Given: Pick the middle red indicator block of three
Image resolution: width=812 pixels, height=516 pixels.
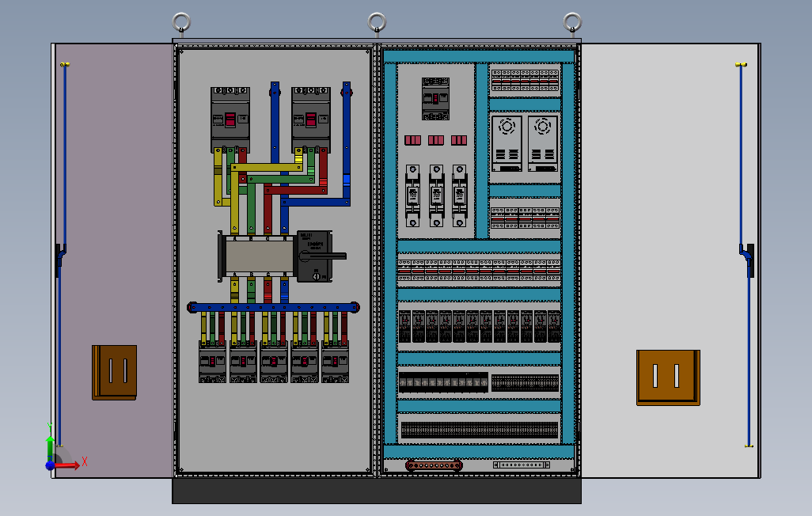Looking at the screenshot, I should (x=436, y=140).
